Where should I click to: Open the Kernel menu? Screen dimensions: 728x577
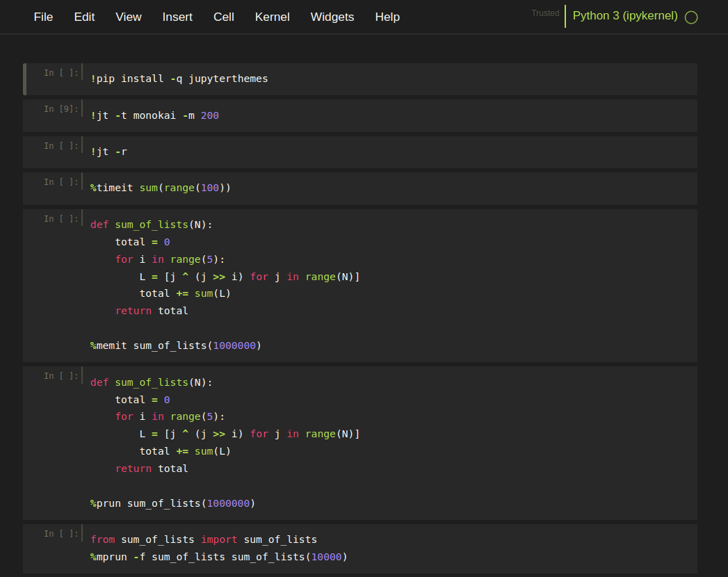272,17
